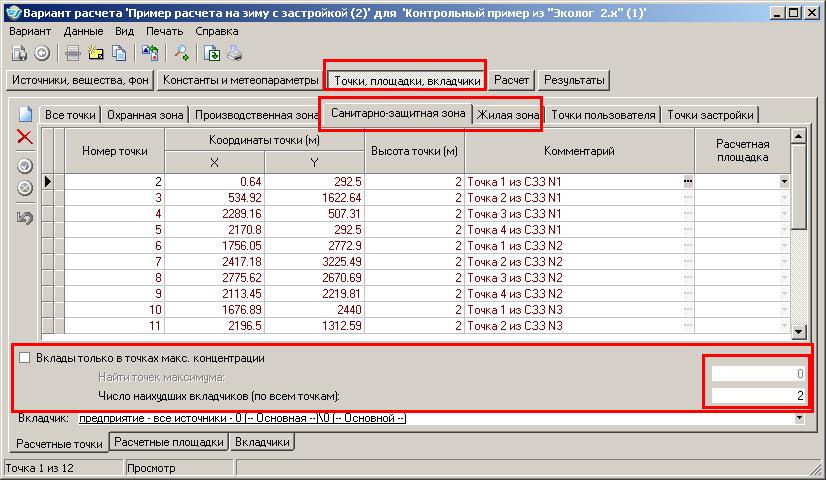
Task: Open the 'Расчетные площадки' bottom tab
Action: point(169,442)
